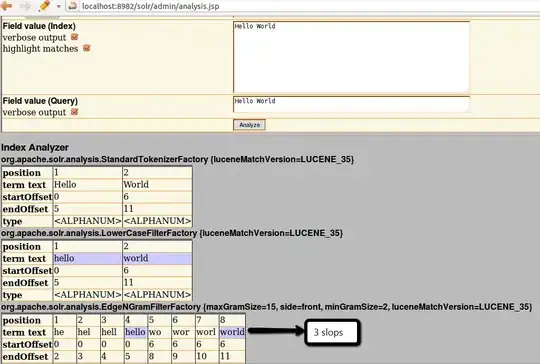Click the 'wor' term cell in EdgeNGram table
The image size is (540, 364).
tap(183, 332)
